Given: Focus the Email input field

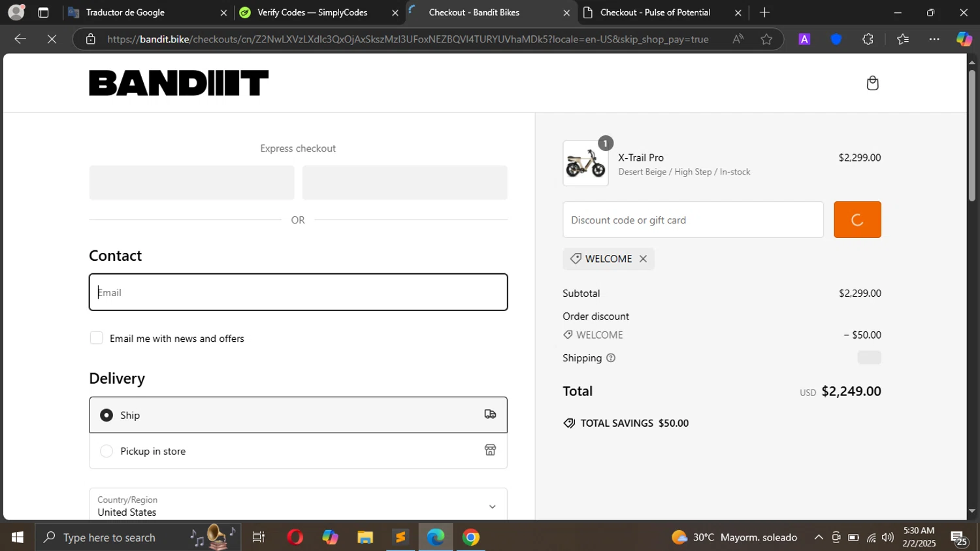Looking at the screenshot, I should tap(298, 292).
